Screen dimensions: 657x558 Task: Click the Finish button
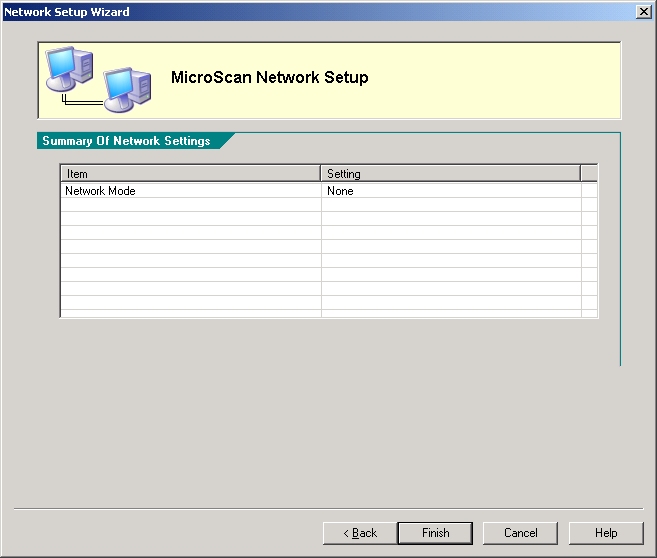[435, 533]
